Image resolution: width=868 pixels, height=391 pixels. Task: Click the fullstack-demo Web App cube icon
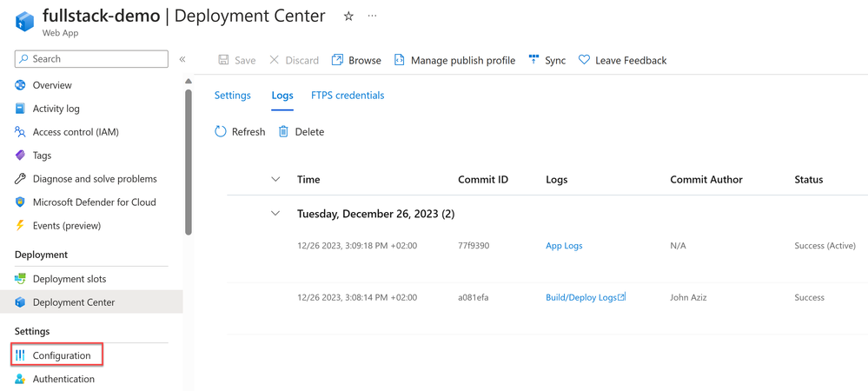24,21
